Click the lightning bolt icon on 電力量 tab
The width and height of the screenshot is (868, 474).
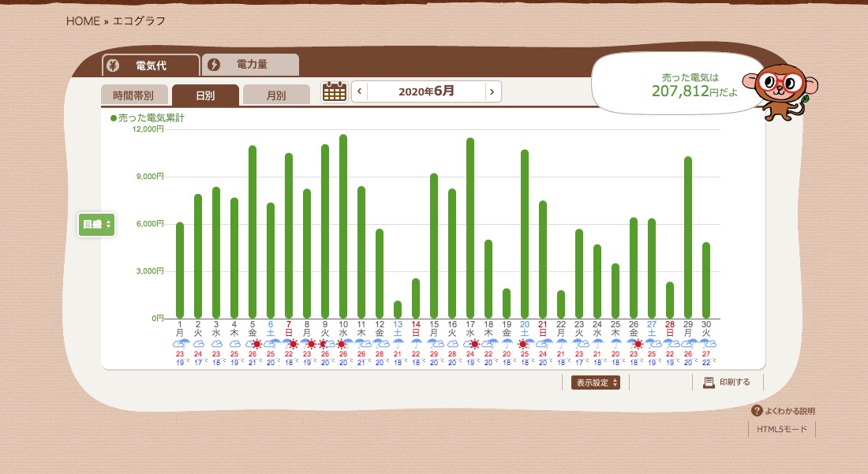click(x=214, y=65)
